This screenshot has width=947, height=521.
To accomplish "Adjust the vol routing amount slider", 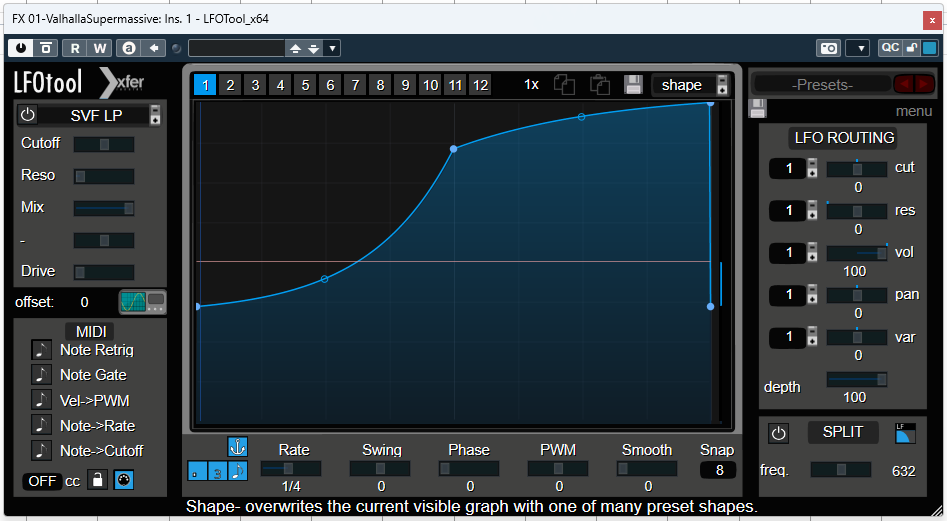I will 857,254.
